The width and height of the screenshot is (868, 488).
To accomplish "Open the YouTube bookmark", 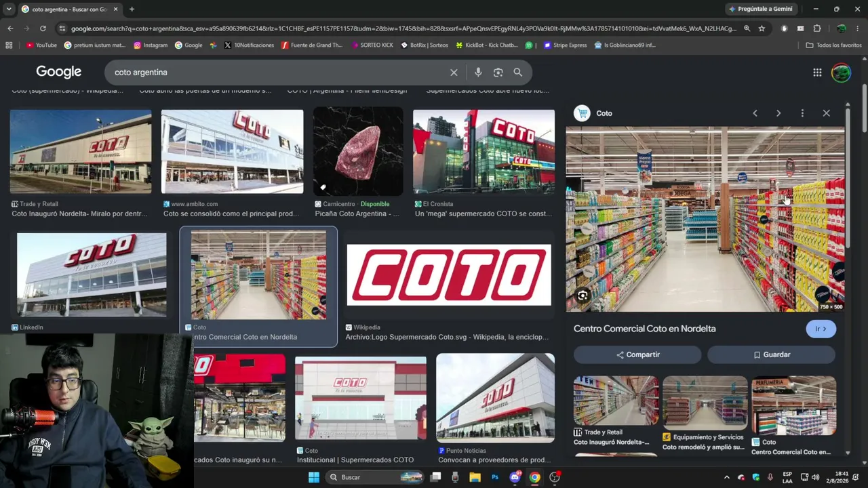I will (41, 45).
